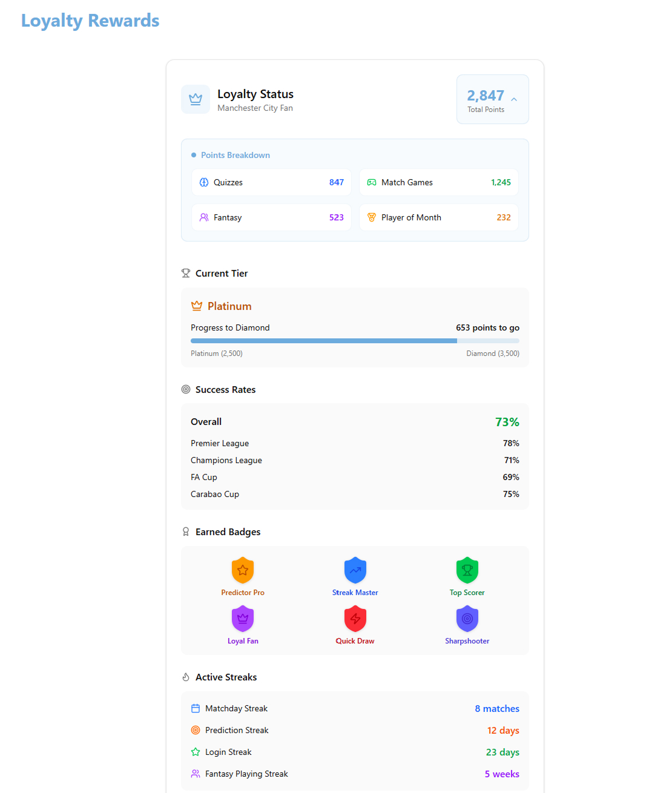Click the Fantasy Playing Streak row
This screenshot has width=672, height=793.
point(355,774)
